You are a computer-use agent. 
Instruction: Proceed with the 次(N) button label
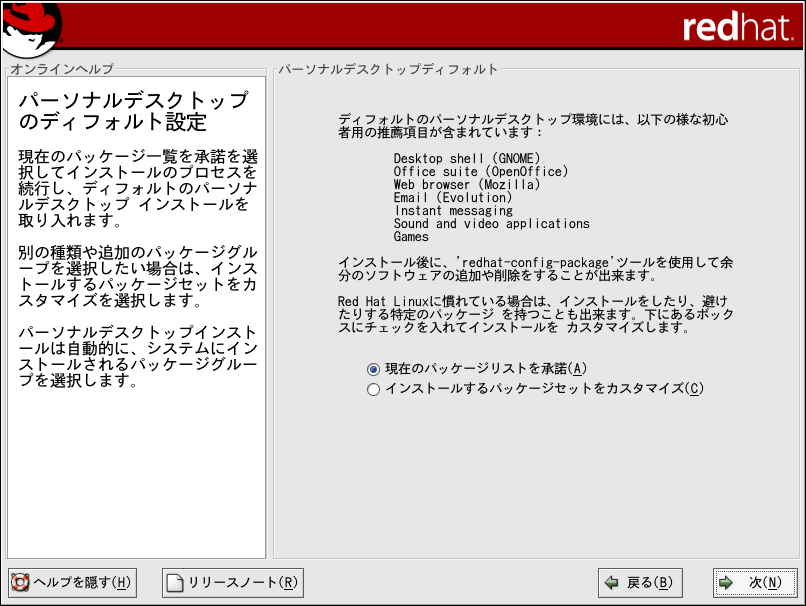click(764, 582)
